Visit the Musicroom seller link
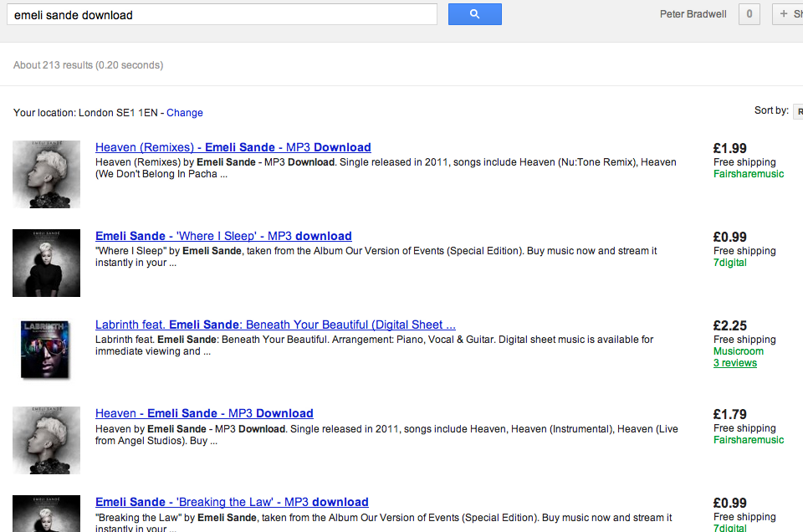 738,351
